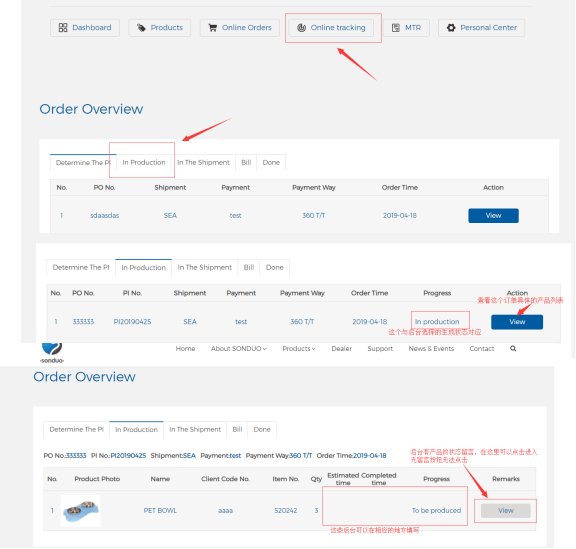
Task: Expand the Products navigation dropdown
Action: click(299, 348)
